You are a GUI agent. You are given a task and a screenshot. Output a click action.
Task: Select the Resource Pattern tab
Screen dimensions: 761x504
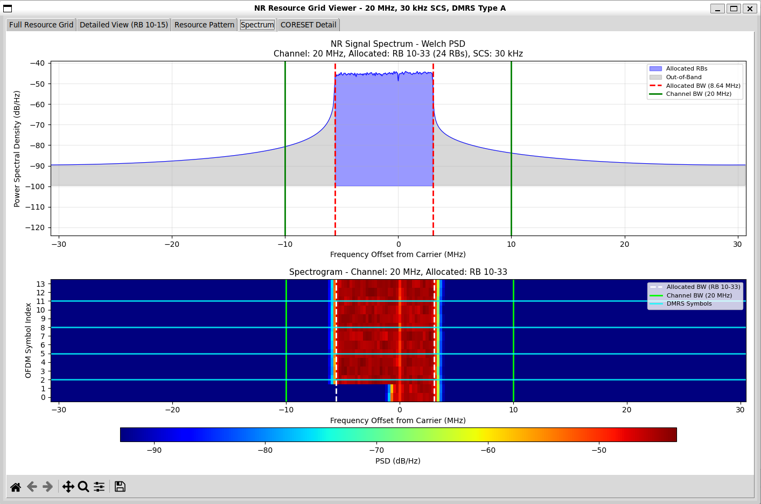click(x=204, y=24)
